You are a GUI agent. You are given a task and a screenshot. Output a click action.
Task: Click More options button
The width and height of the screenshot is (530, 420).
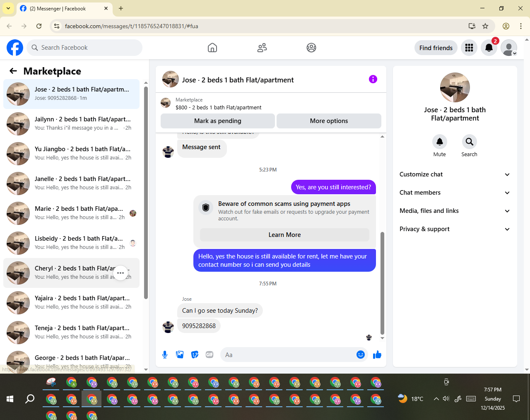pyautogui.click(x=329, y=121)
